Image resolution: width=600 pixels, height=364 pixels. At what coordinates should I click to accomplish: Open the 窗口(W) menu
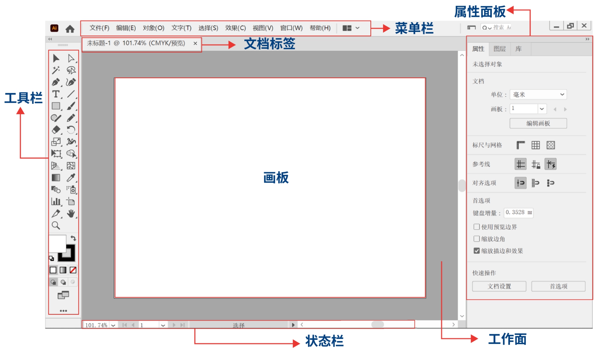291,28
